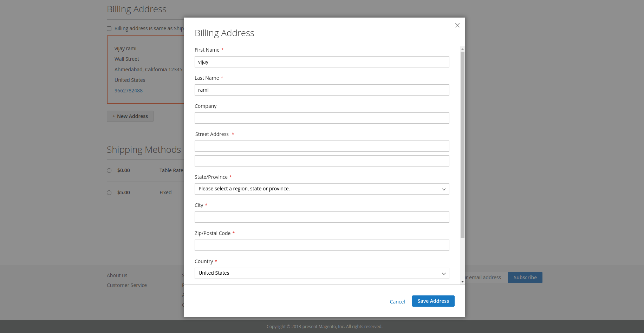Click the Magento copyright footer text
The image size is (644, 333).
324,327
